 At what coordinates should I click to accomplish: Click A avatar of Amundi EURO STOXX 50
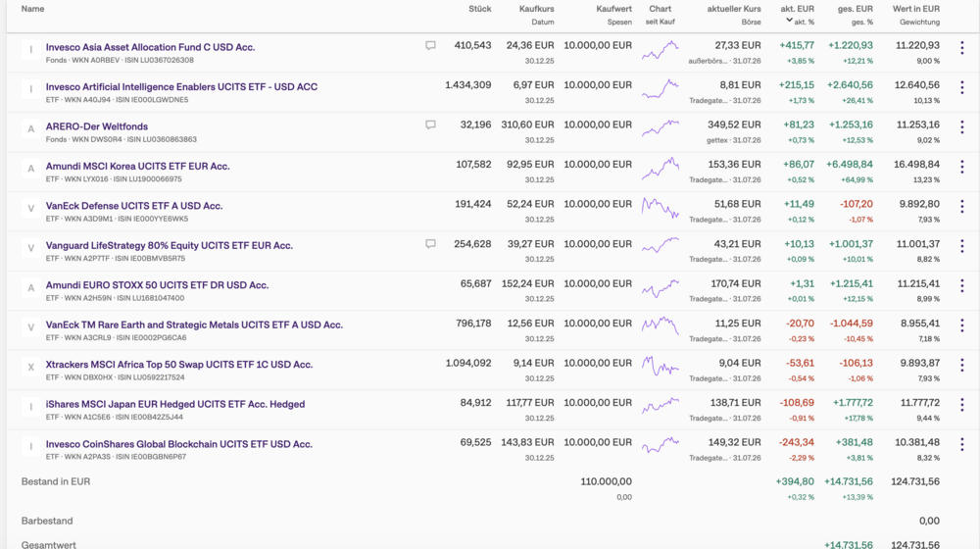(x=30, y=288)
